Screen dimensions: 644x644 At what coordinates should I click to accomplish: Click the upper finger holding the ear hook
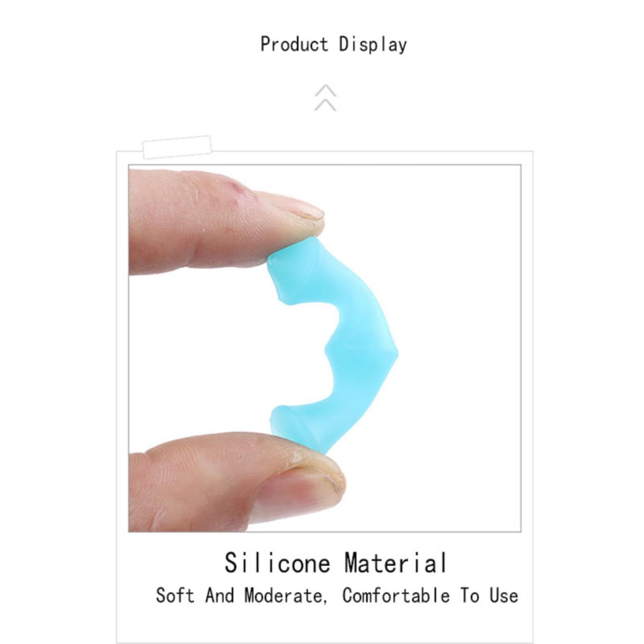point(226,222)
